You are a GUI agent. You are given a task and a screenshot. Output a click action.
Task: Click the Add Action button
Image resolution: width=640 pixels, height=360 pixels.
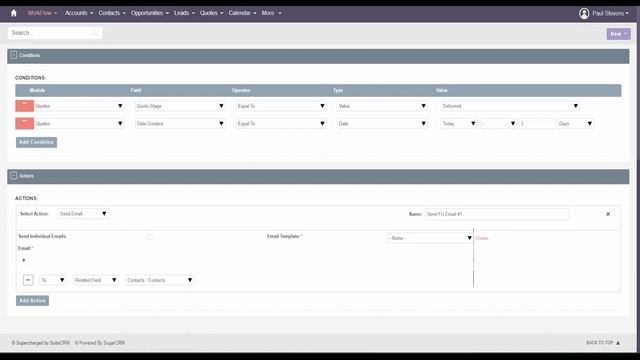coord(33,300)
